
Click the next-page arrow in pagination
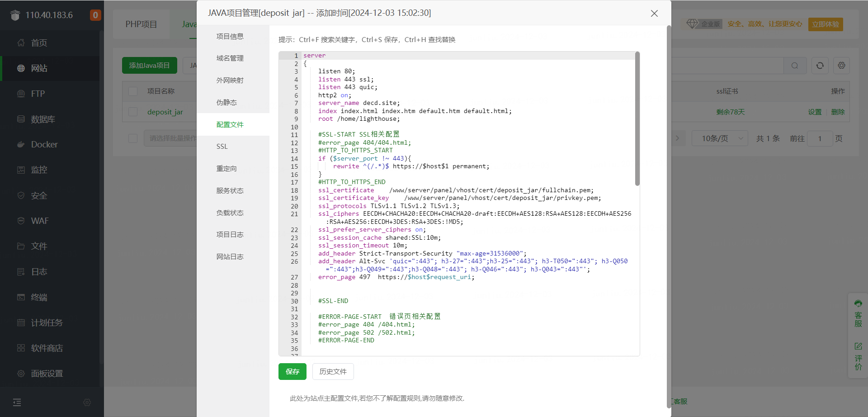point(677,138)
